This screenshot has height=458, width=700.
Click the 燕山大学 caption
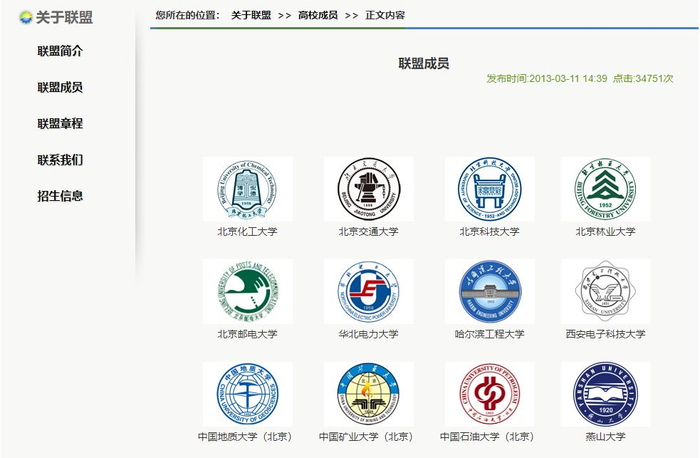(605, 437)
